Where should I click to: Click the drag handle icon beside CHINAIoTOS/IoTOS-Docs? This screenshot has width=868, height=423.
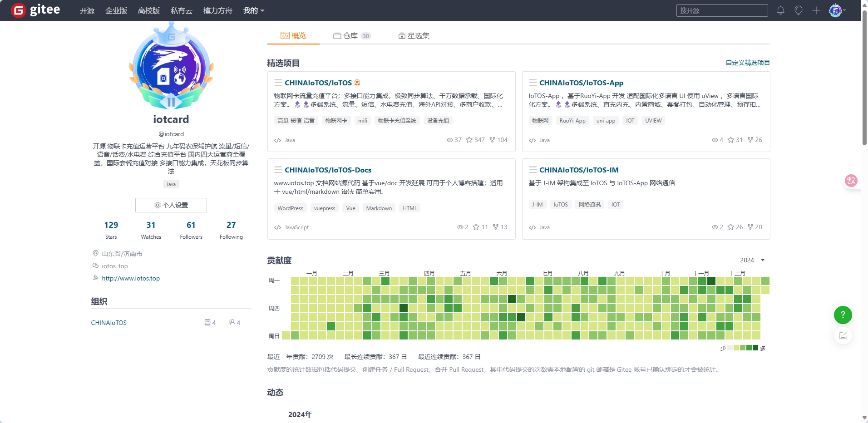click(x=278, y=170)
